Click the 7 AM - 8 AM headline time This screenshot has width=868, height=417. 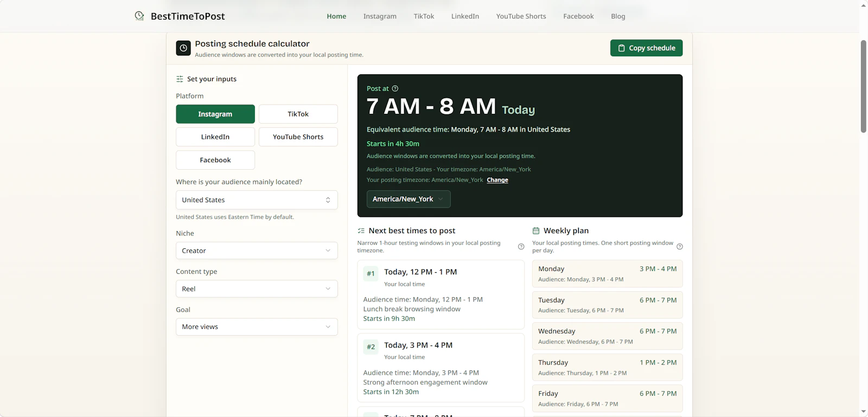tap(431, 107)
